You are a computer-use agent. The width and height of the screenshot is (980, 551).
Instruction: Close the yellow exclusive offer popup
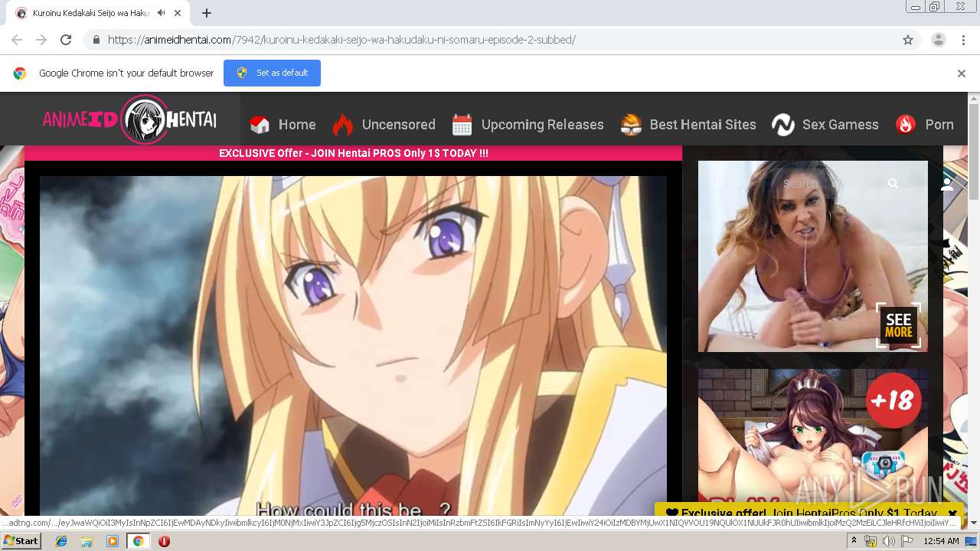[952, 514]
